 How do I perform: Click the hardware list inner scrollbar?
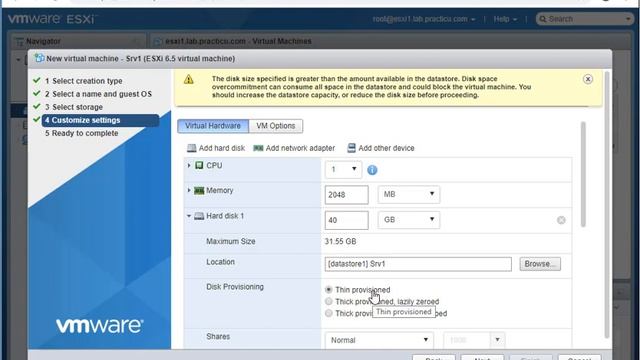pos(583,174)
